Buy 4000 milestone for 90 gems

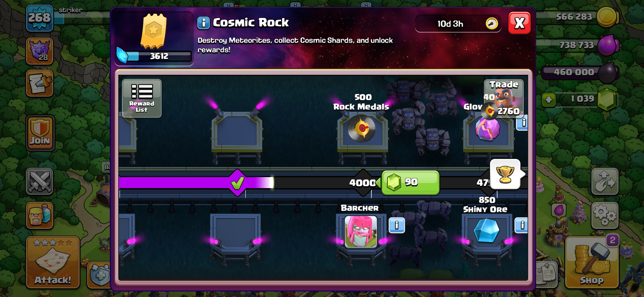tap(410, 182)
